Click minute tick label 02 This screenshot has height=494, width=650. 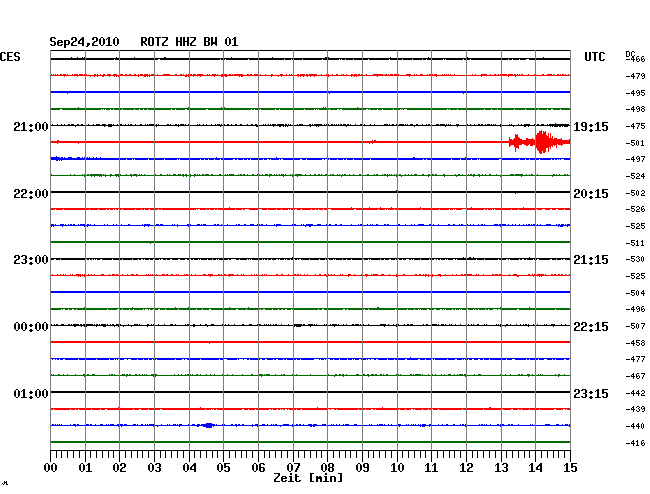point(119,468)
